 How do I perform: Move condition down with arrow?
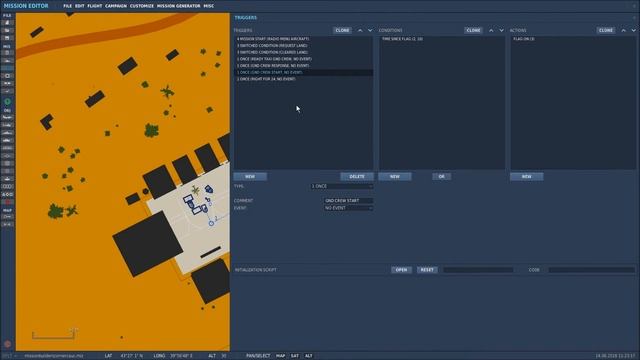[501, 30]
